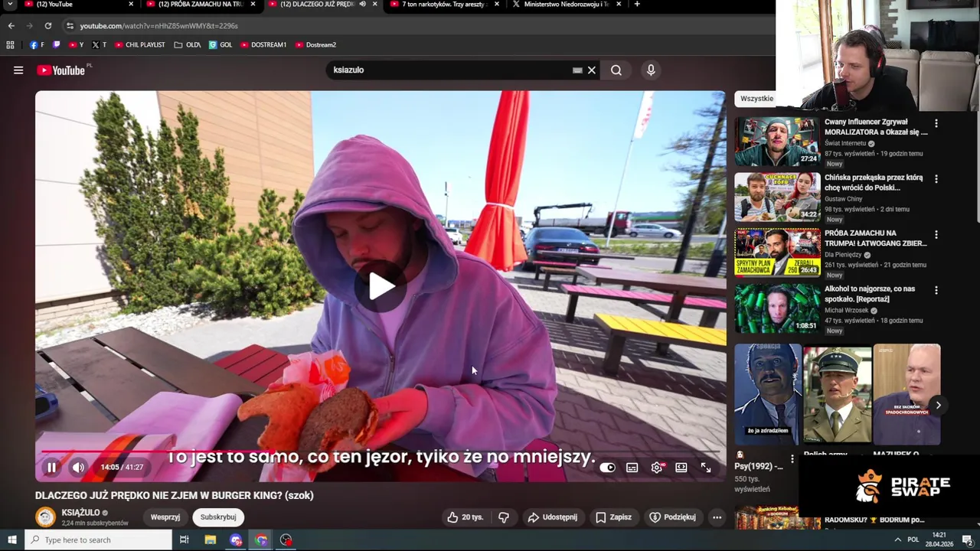The image size is (980, 551).
Task: Open the KSIĄŻULO channel name link
Action: pos(80,513)
